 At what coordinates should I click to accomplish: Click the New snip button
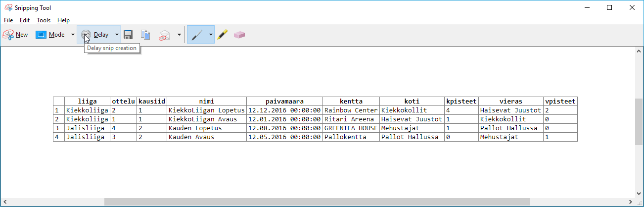click(15, 35)
